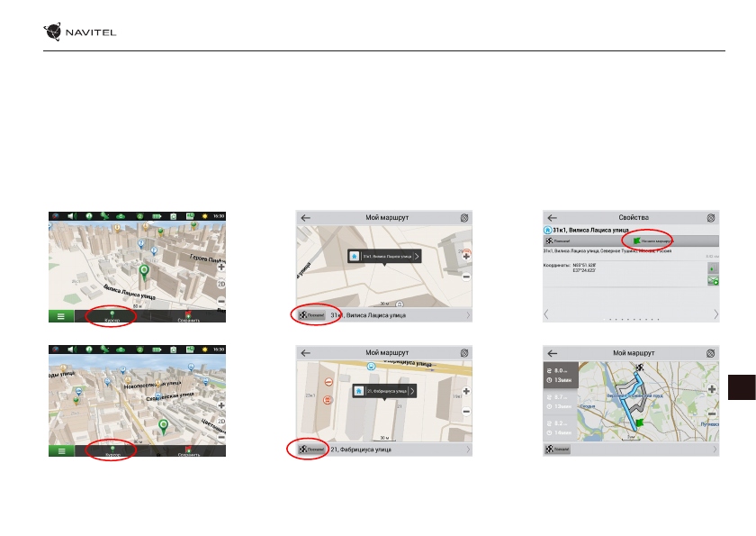Click the page indicator dots in Свойства

tap(634, 319)
